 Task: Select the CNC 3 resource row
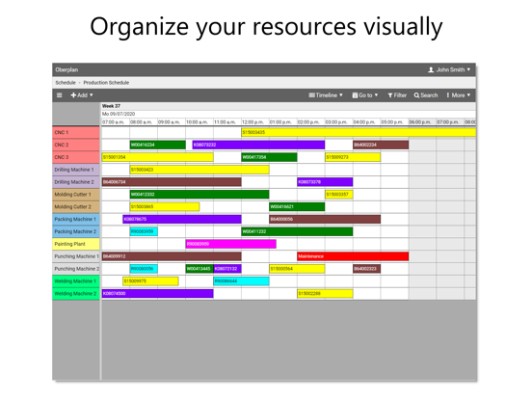[x=76, y=157]
